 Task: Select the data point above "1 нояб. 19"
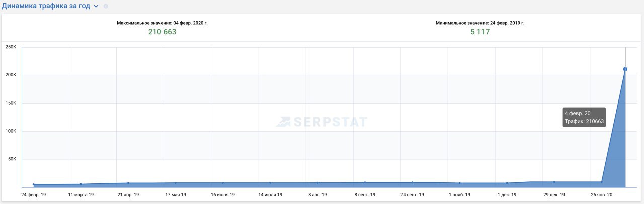459,183
